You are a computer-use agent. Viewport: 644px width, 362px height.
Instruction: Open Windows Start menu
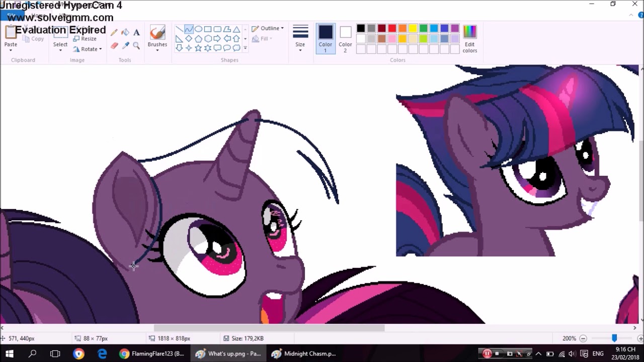click(x=10, y=353)
